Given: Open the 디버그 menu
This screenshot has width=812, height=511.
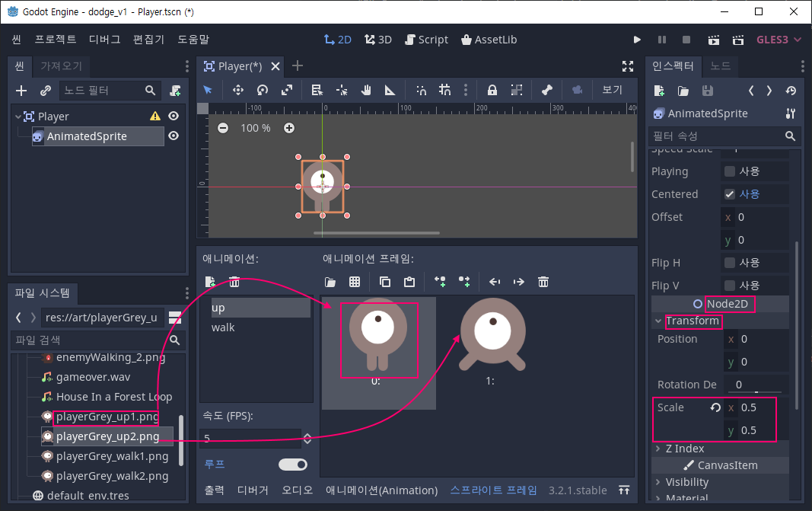Looking at the screenshot, I should [104, 40].
